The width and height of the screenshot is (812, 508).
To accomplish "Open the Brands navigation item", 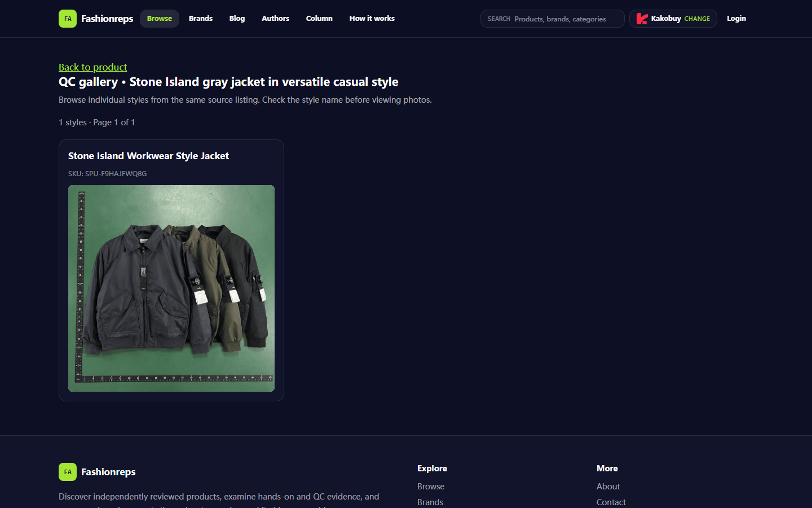I will coord(201,19).
